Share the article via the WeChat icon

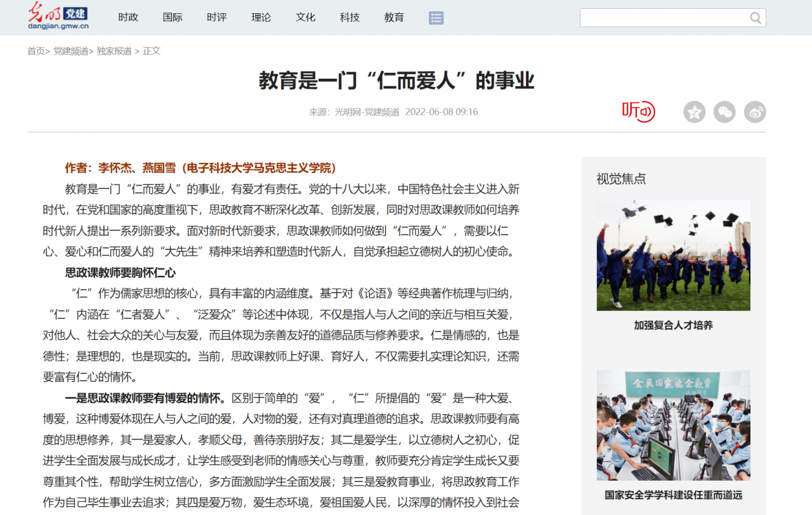click(724, 112)
